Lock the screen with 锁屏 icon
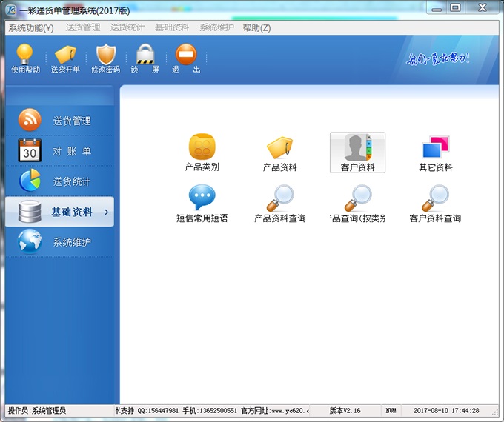 point(145,58)
